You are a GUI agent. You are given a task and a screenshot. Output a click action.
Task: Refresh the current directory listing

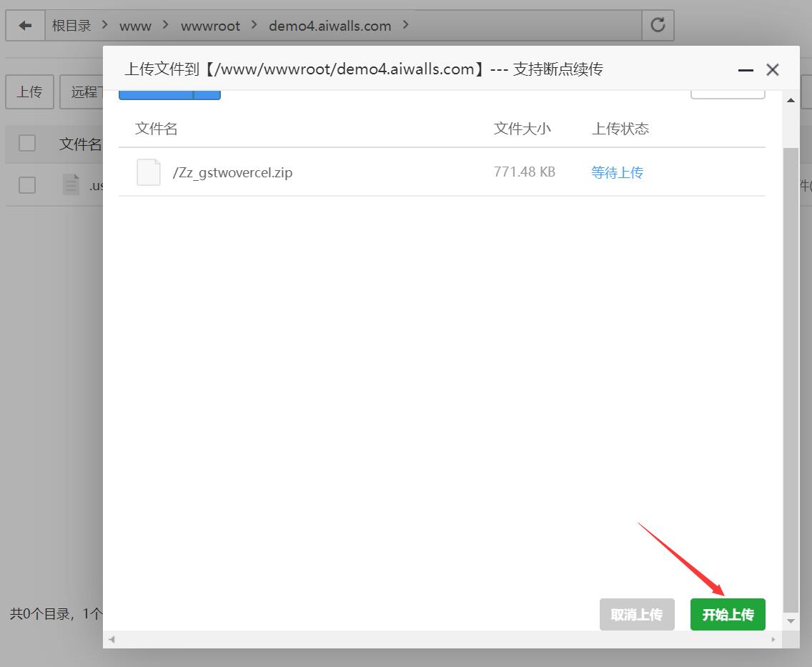[x=658, y=26]
